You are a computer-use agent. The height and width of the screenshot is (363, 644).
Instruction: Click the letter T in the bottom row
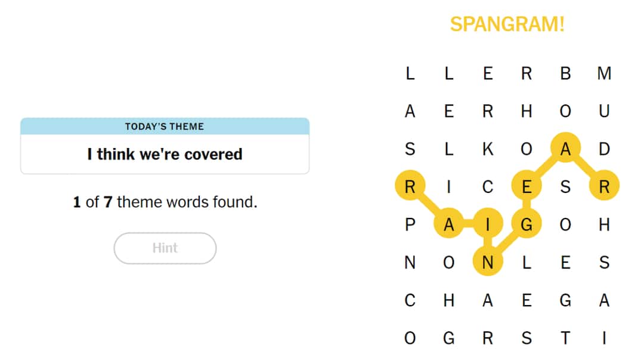point(565,337)
